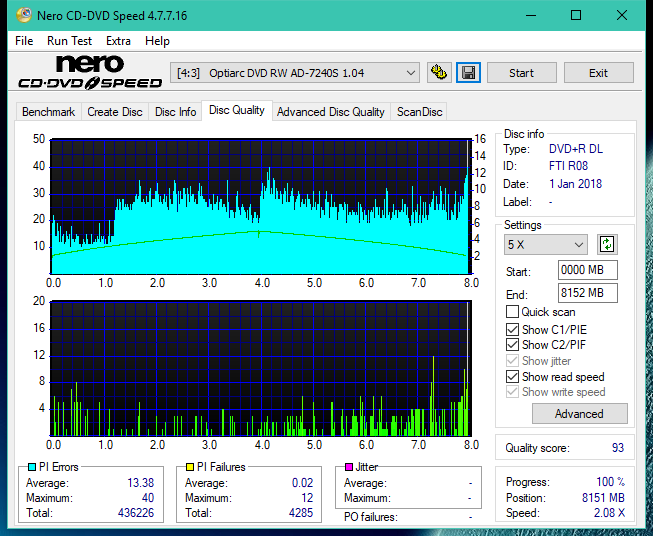The height and width of the screenshot is (536, 653).
Task: Click the Start button
Action: [x=521, y=73]
